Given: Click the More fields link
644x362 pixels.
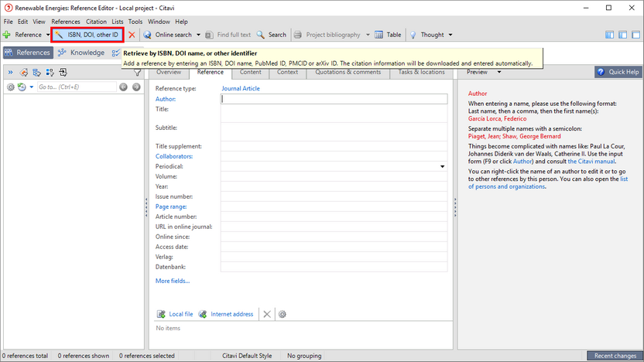Looking at the screenshot, I should click(173, 281).
